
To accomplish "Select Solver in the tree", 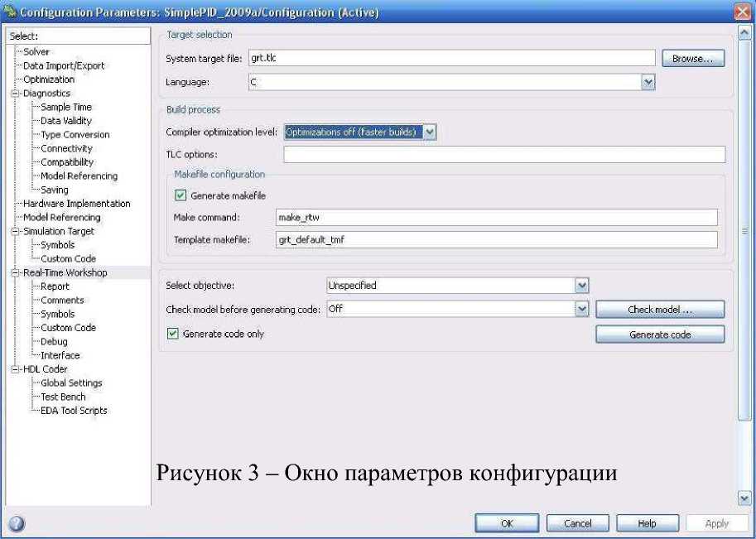I will 36,51.
